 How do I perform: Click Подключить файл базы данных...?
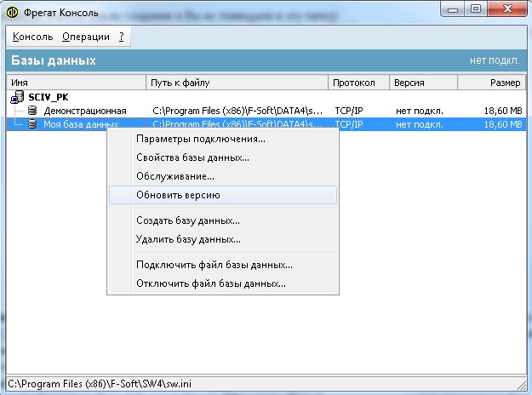[223, 265]
